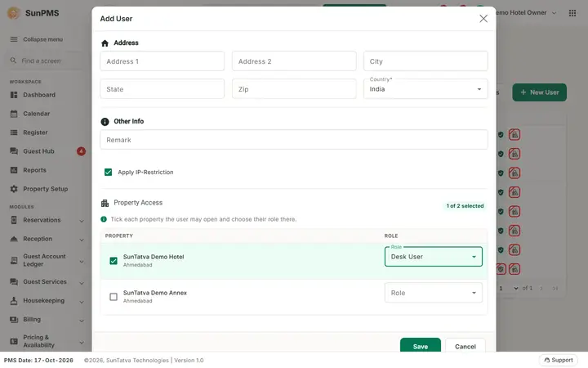Screen dimensions: 588x368
Task: Open the Country dropdown showing India
Action: point(425,89)
